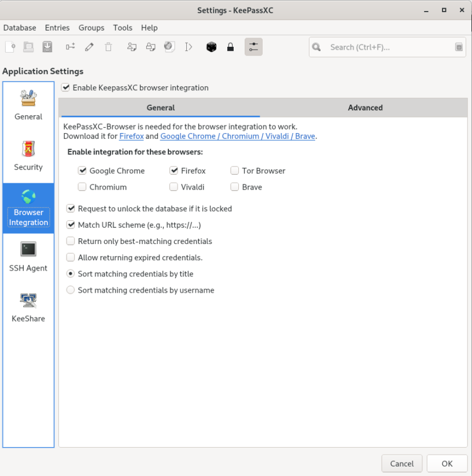472x476 pixels.
Task: Click the trash delete entry icon
Action: click(109, 47)
